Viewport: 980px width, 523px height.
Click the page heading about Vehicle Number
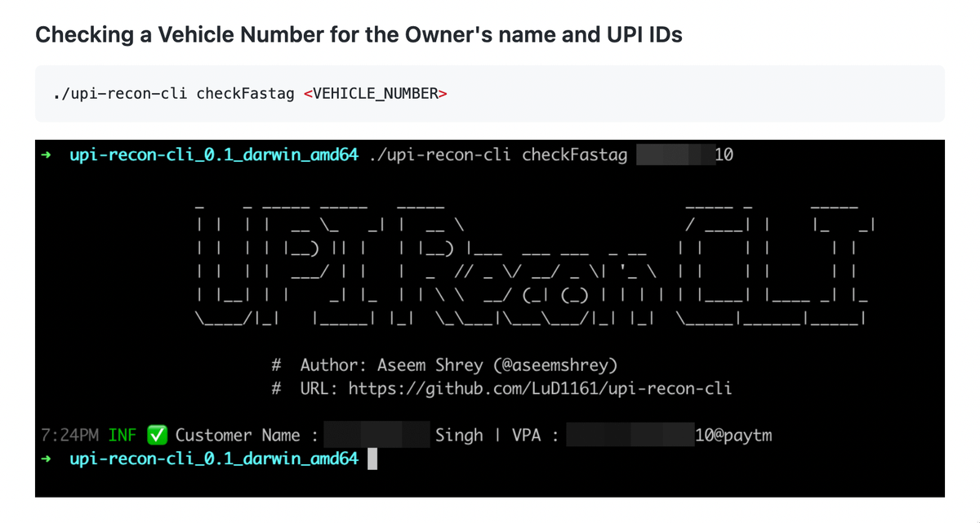point(359,34)
